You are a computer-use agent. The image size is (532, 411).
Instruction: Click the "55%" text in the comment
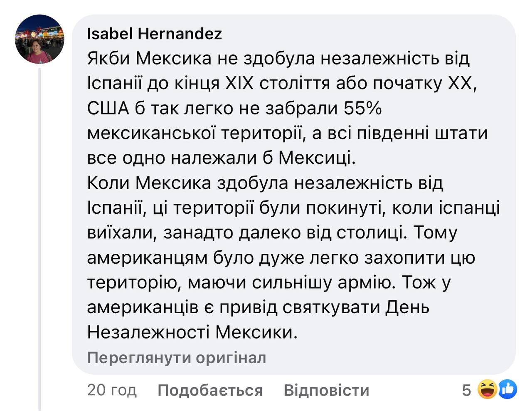pyautogui.click(x=362, y=108)
